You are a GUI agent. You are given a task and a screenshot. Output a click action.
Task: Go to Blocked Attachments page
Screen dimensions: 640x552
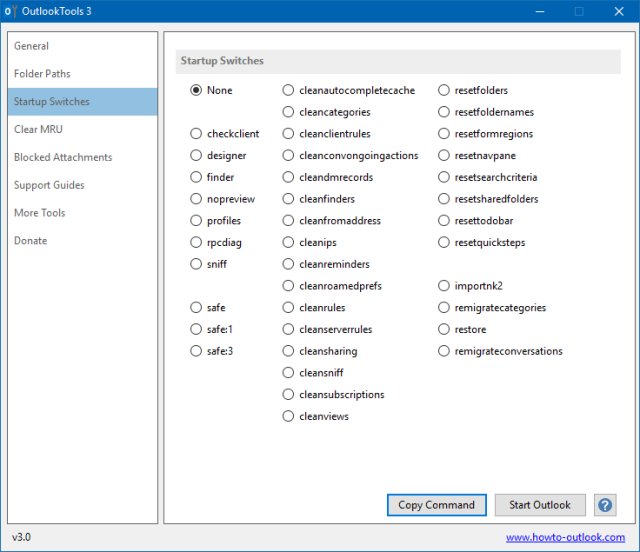tap(63, 158)
